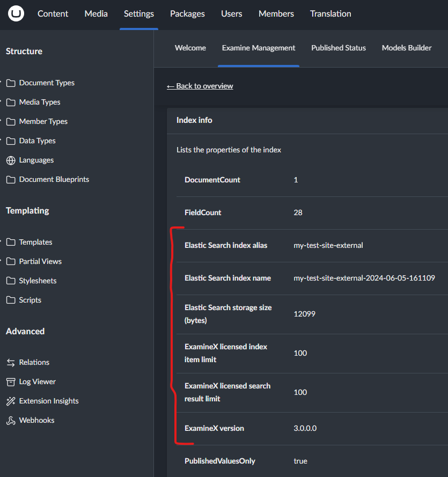Click the Templating heading
Viewport: 448px width, 477px height.
(27, 210)
